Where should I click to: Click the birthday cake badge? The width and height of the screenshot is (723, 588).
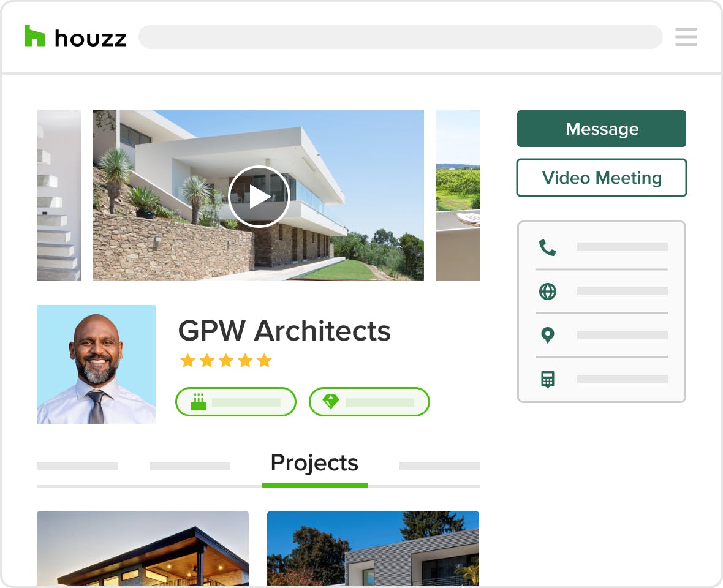pos(236,402)
